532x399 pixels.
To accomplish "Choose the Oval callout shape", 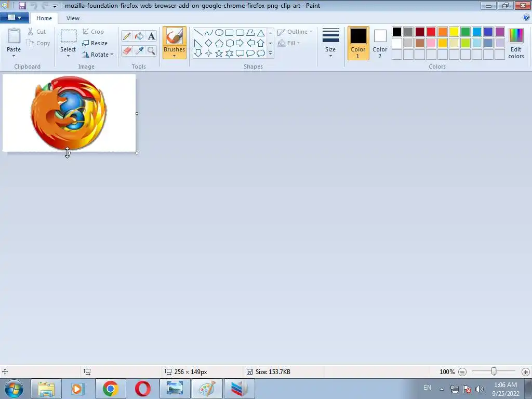I will [x=250, y=54].
